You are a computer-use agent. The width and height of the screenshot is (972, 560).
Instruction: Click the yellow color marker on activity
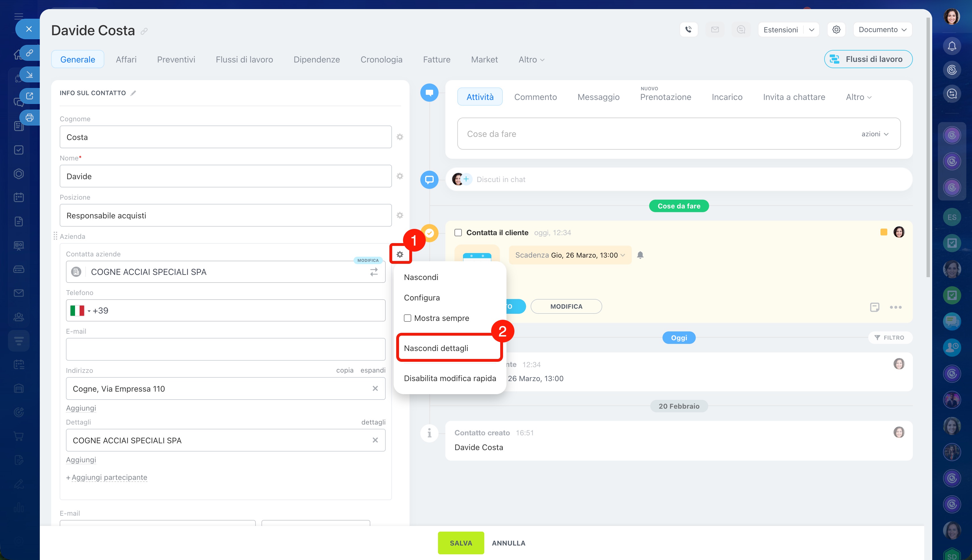click(x=883, y=232)
